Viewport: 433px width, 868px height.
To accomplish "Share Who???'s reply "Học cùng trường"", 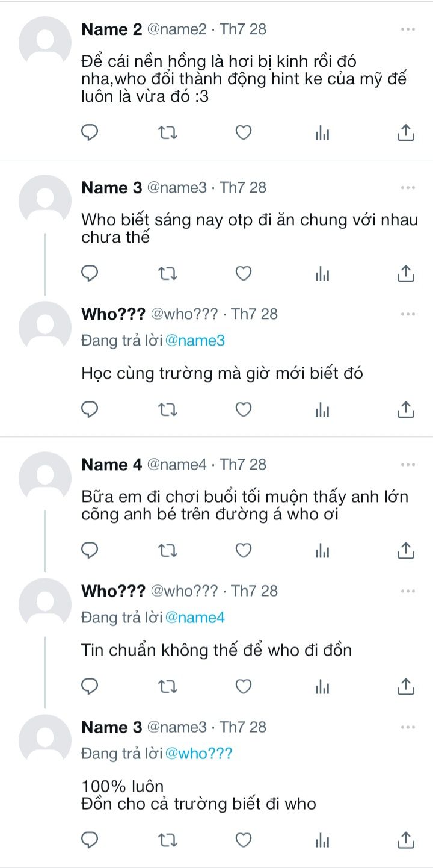I will pos(406,410).
